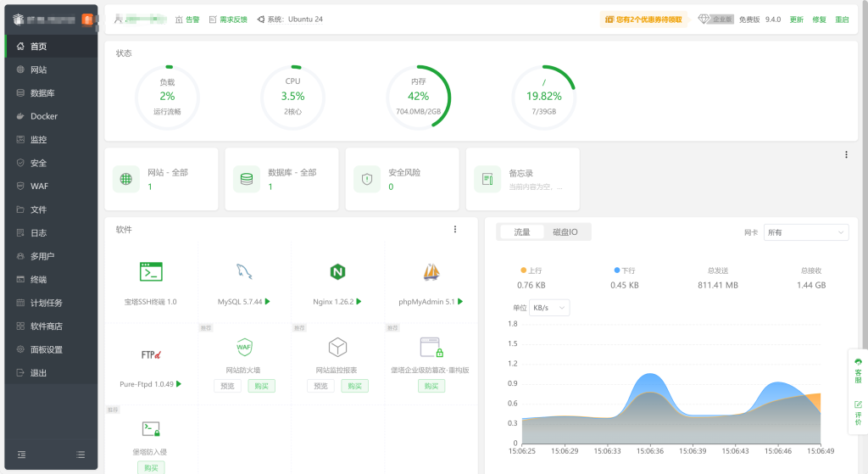Image resolution: width=868 pixels, height=474 pixels.
Task: Click 预览 under 网站防火墙
Action: (x=227, y=386)
